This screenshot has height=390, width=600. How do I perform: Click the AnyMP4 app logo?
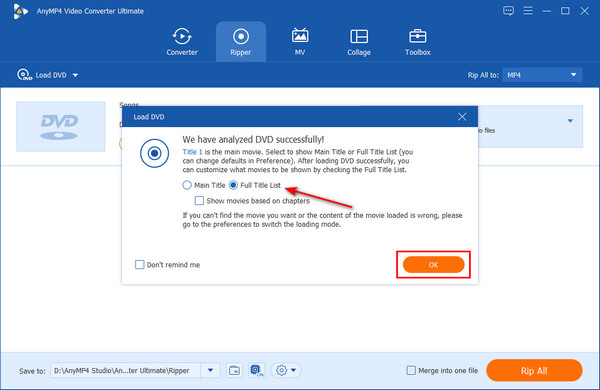pyautogui.click(x=20, y=11)
